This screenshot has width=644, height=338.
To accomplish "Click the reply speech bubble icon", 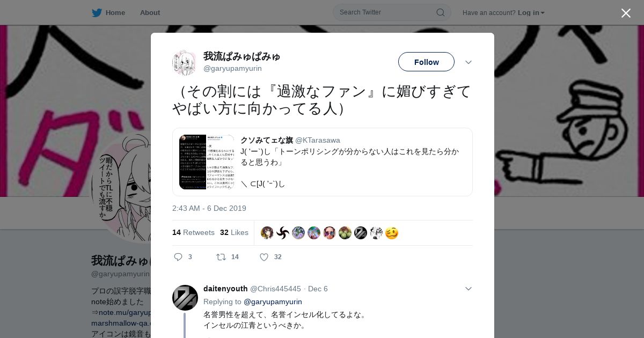I will [x=178, y=257].
